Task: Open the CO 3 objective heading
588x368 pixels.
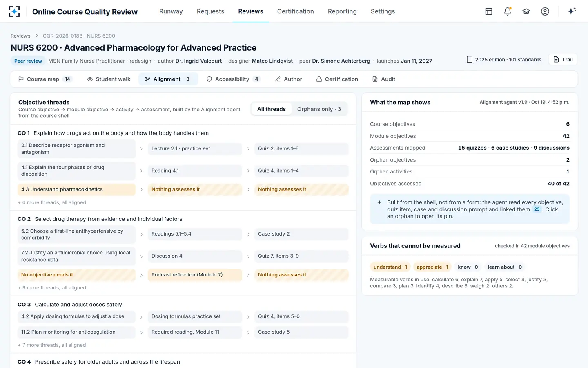Action: point(70,305)
